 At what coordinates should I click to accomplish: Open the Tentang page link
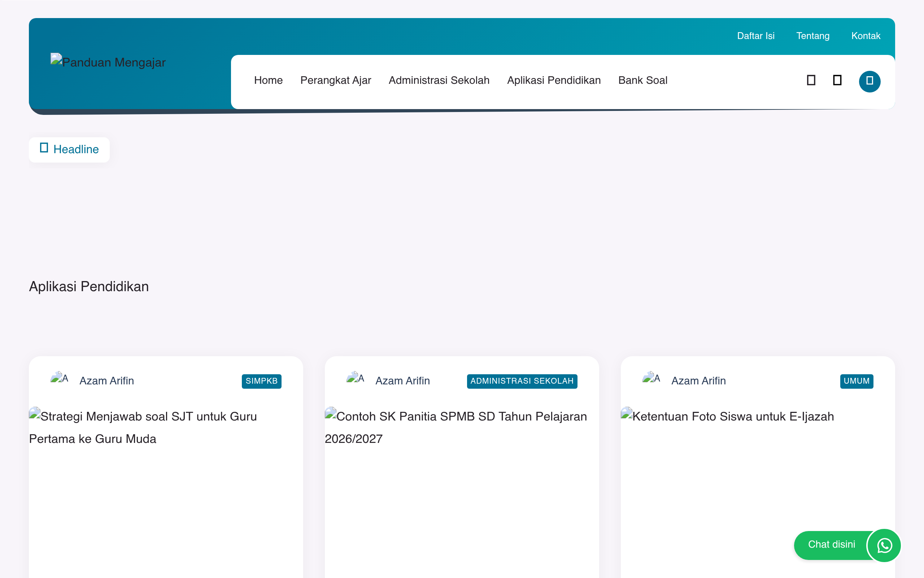tap(812, 36)
